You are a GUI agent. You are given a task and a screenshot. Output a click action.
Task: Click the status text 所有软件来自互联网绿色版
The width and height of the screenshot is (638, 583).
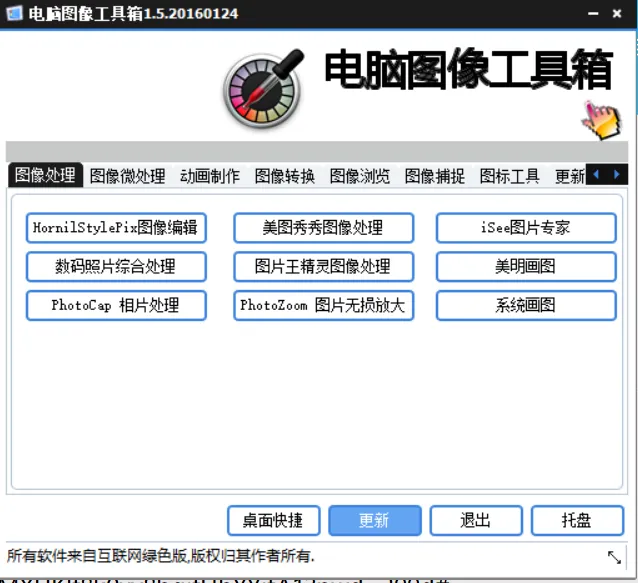point(96,556)
